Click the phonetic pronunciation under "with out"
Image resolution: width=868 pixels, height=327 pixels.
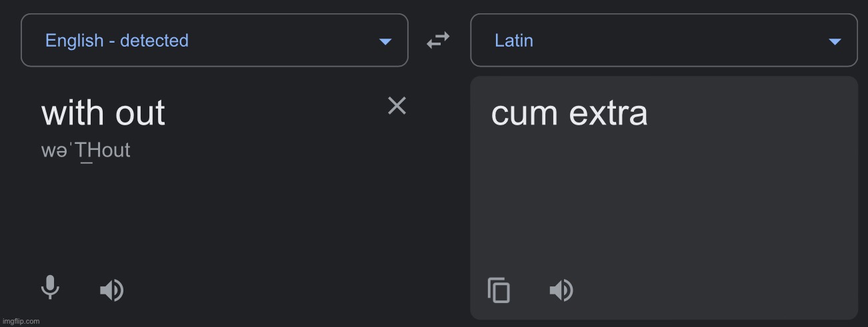click(x=85, y=151)
